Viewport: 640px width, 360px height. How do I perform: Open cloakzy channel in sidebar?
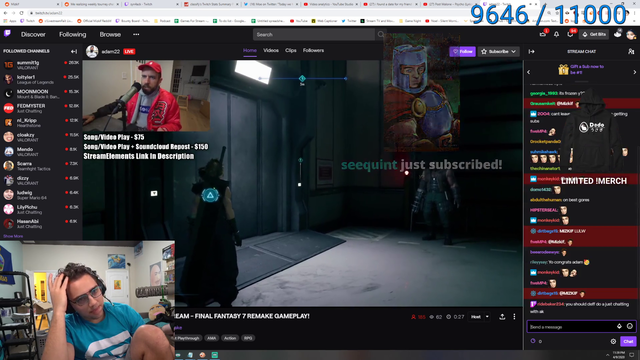[x=41, y=137]
